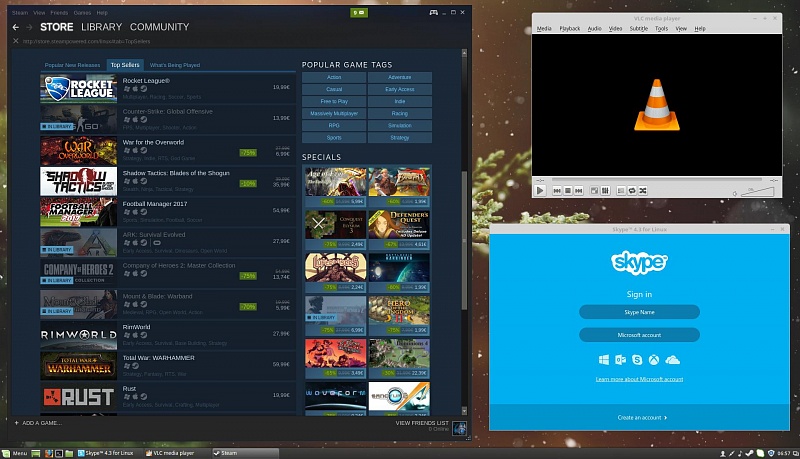Open the VLC Playback menu
Image resolution: width=800 pixels, height=459 pixels.
coord(570,29)
